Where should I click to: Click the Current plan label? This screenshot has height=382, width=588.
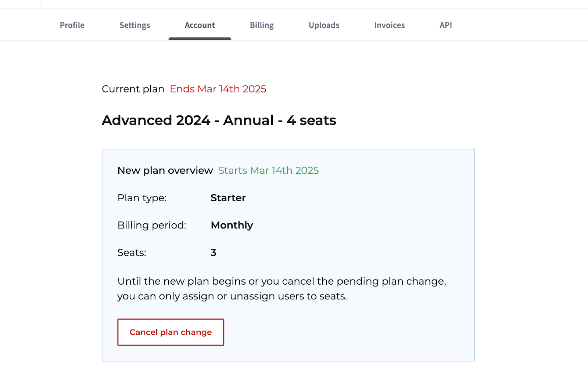pos(133,89)
